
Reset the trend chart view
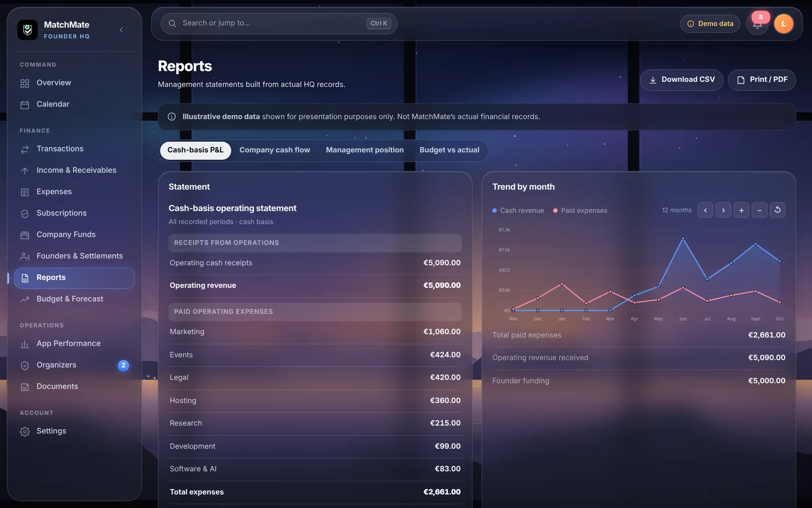777,210
